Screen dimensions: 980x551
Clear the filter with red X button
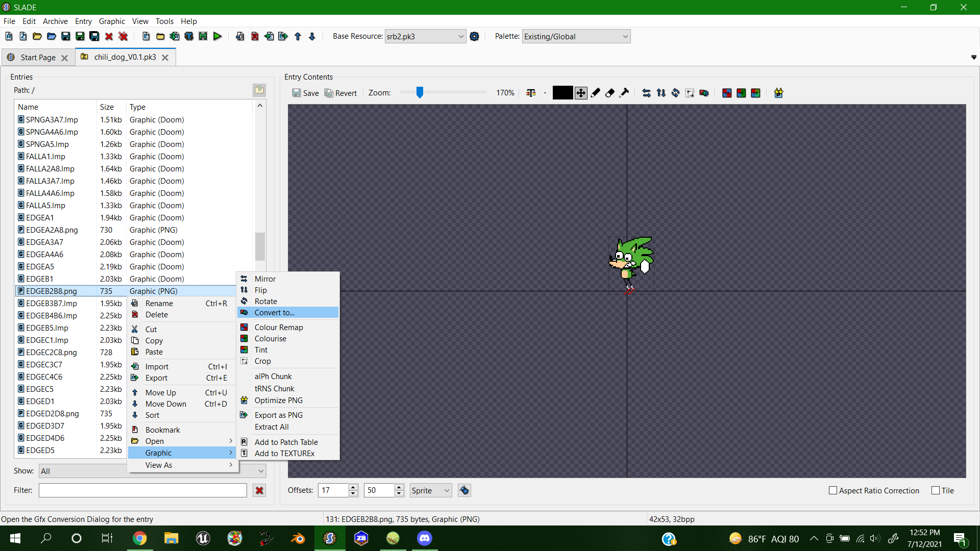[x=259, y=490]
